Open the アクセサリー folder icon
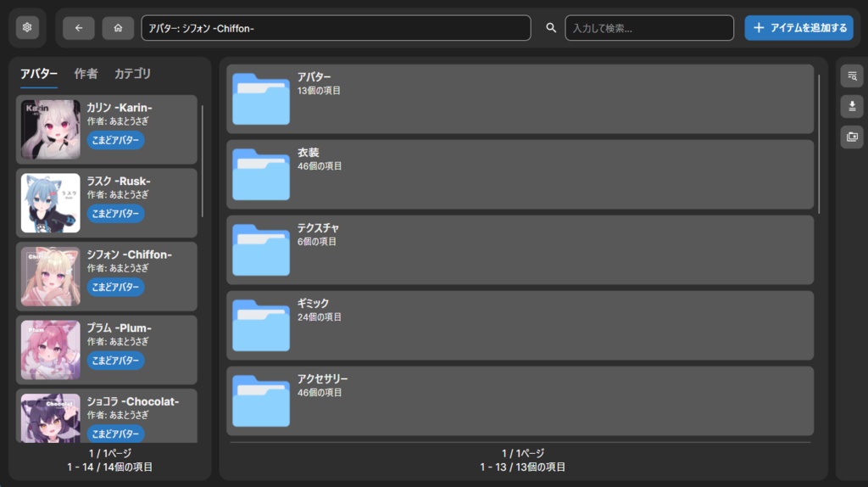 pyautogui.click(x=261, y=400)
